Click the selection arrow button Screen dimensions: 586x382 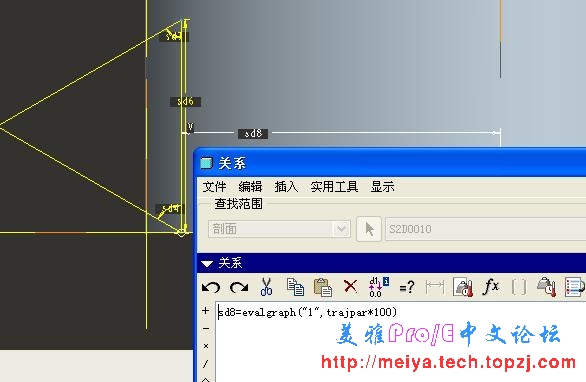tap(369, 229)
